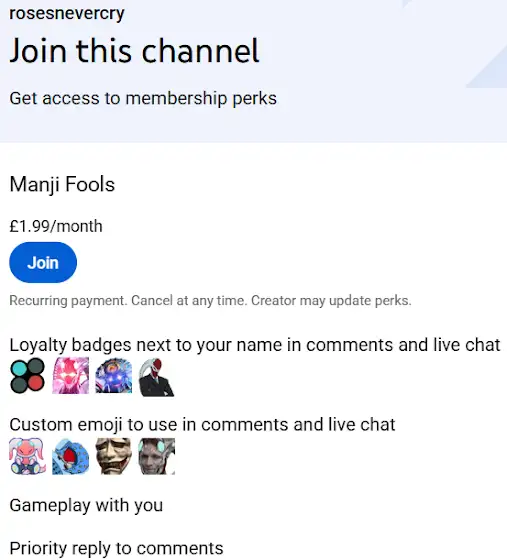Select the tan mask face emoji
507x560 pixels.
click(114, 456)
